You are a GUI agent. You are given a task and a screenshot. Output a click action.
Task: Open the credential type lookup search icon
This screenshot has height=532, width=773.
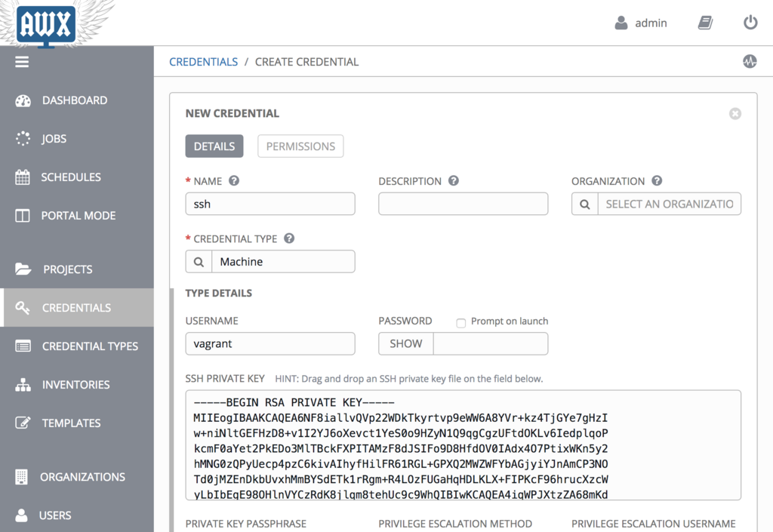[199, 262]
